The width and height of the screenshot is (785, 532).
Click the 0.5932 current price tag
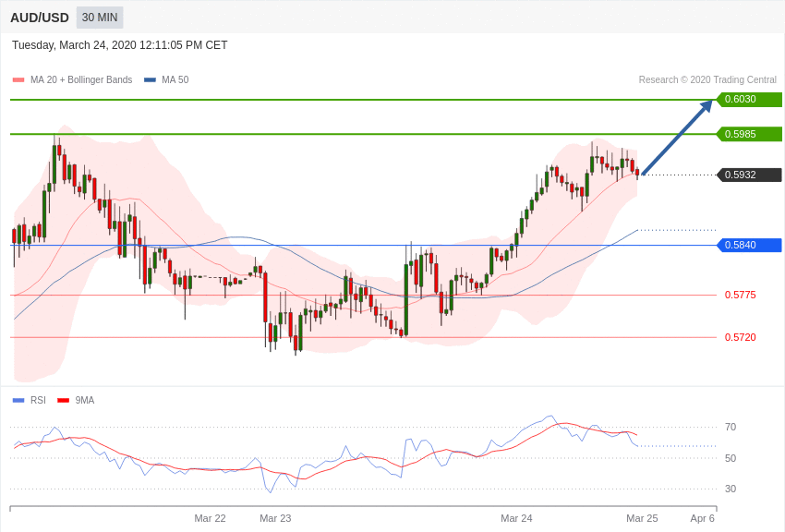pyautogui.click(x=750, y=175)
